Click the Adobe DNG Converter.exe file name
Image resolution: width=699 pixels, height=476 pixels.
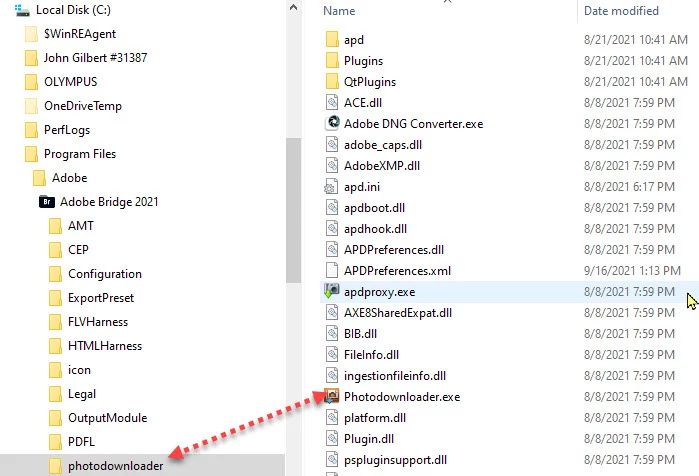413,124
